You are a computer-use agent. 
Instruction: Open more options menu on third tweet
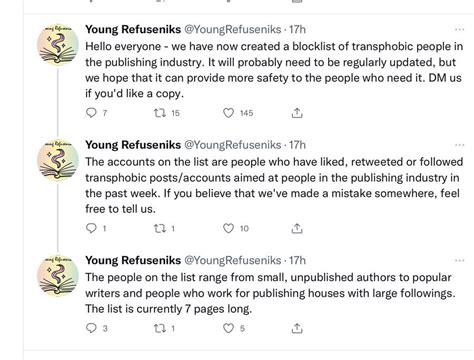459,260
